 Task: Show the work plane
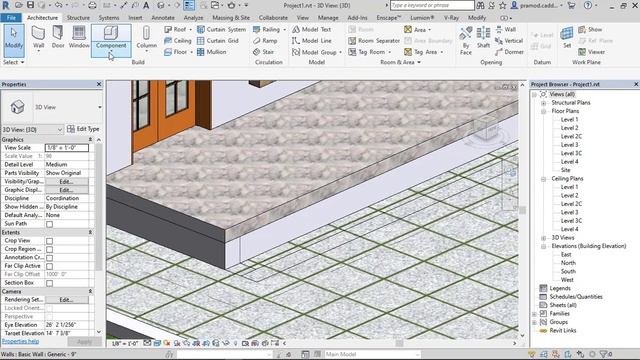point(590,29)
